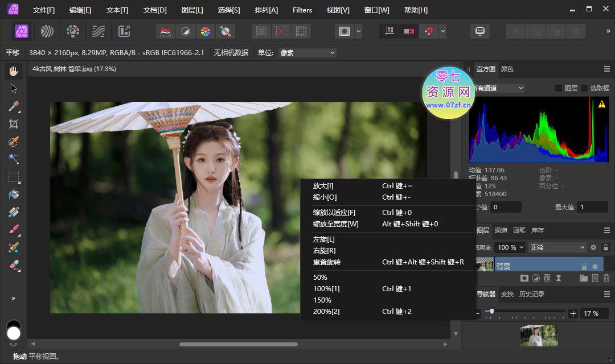
Task: Open the 正常 blend mode dropdown
Action: (557, 247)
